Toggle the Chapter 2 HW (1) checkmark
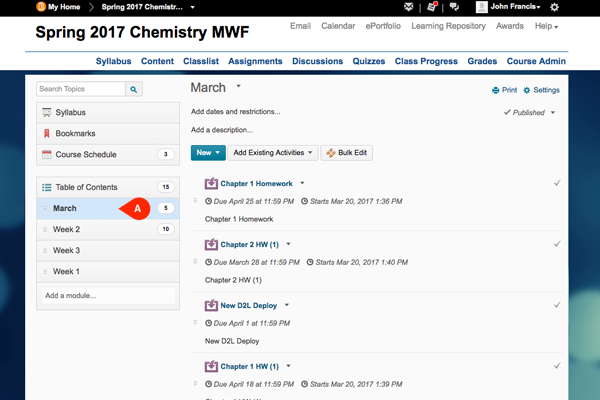Image resolution: width=600 pixels, height=400 pixels. pyautogui.click(x=557, y=244)
